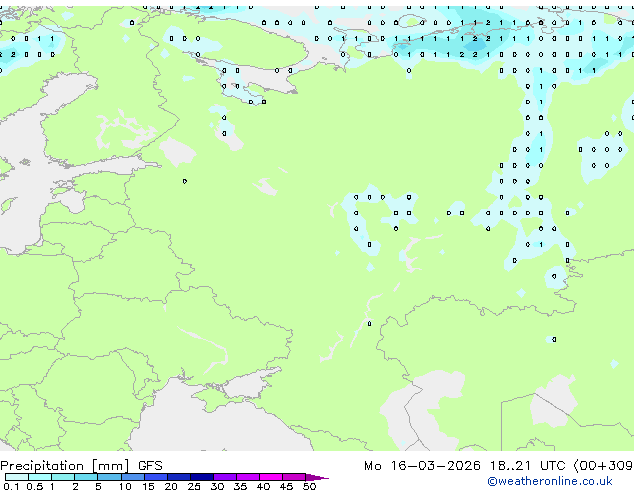Click the '35' legend scale label
Viewport: 634px width, 490px height.
(x=240, y=486)
